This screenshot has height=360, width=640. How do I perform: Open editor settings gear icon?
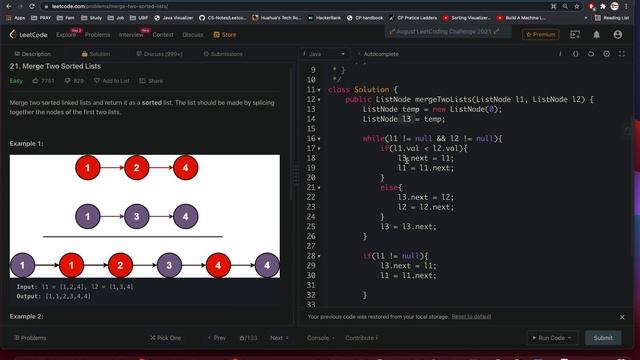(x=607, y=53)
